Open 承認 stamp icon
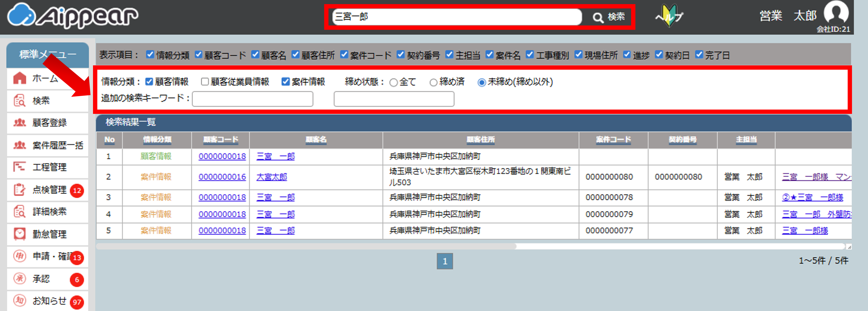Viewport: 868px width, 311px height. (x=20, y=279)
